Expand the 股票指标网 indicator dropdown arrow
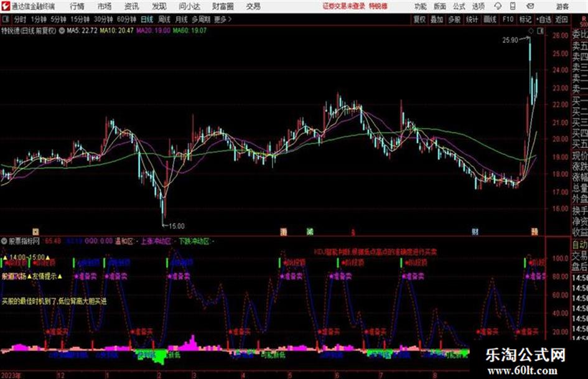 tap(4, 241)
